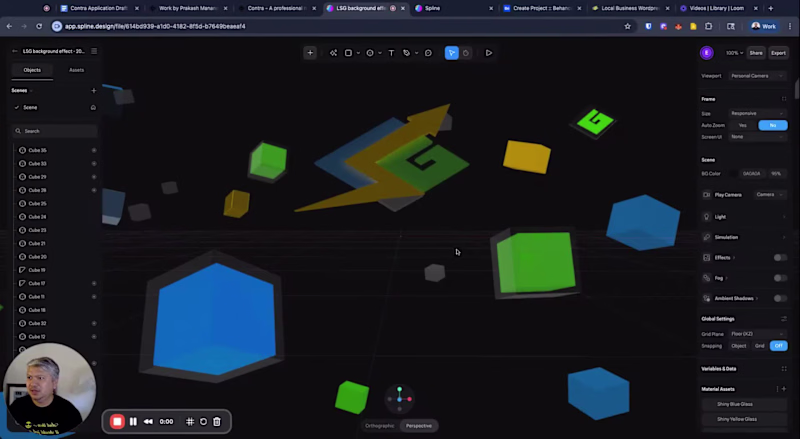Click the BG Color opacity value

click(776, 174)
